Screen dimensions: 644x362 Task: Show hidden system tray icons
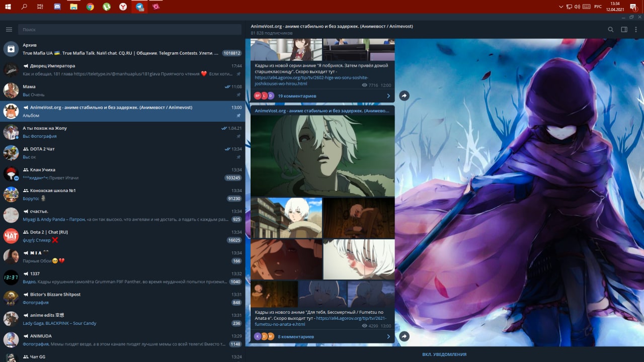tap(561, 7)
